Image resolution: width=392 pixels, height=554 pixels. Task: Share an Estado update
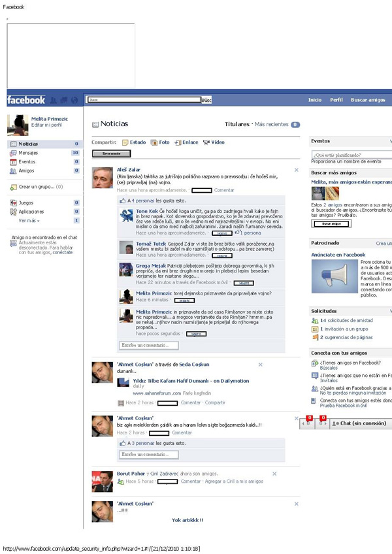pos(134,142)
